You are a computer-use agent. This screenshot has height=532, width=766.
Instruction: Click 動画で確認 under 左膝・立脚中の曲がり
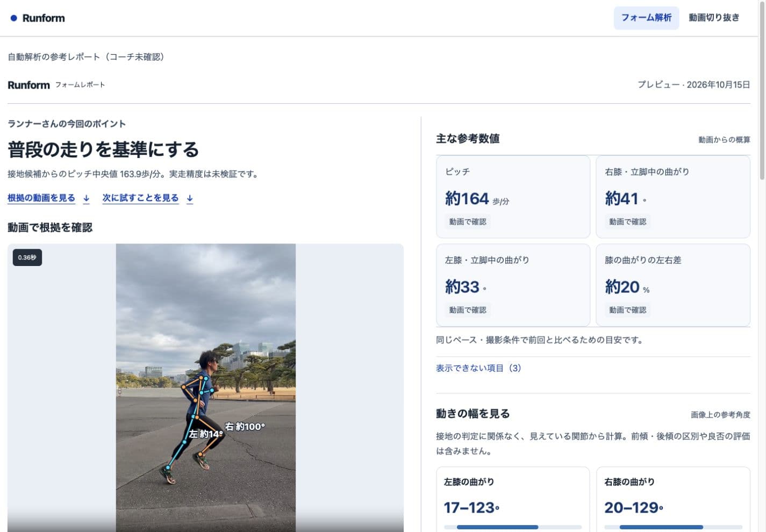click(468, 310)
